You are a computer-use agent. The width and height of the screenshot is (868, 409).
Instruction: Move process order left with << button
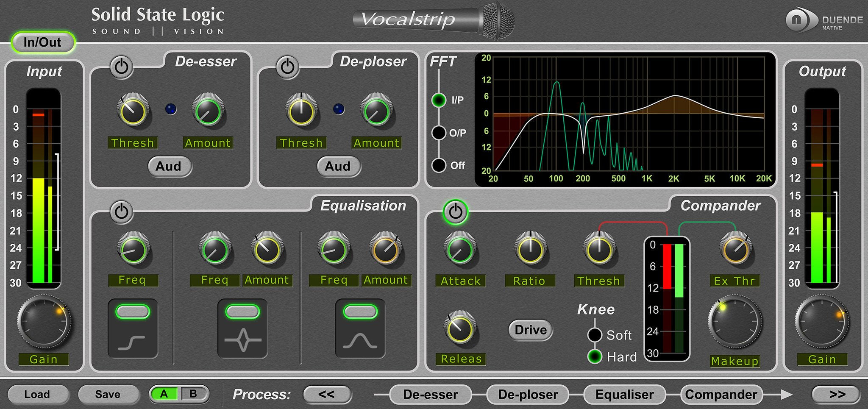[x=327, y=395]
